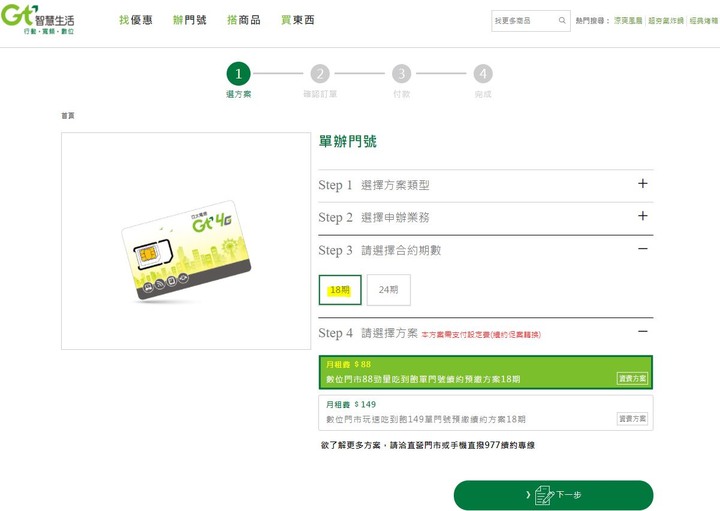Select step 1 選方案 circle
Image resolution: width=720 pixels, height=511 pixels.
[x=238, y=74]
